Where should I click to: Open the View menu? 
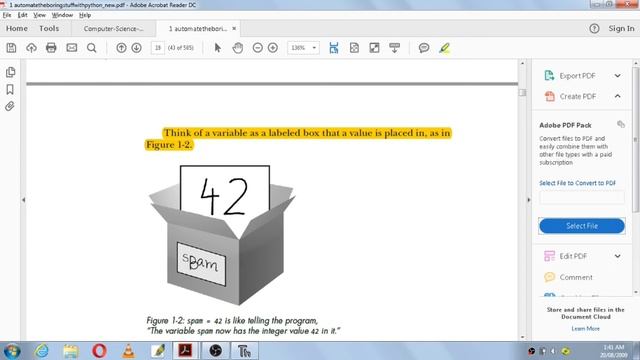40,15
